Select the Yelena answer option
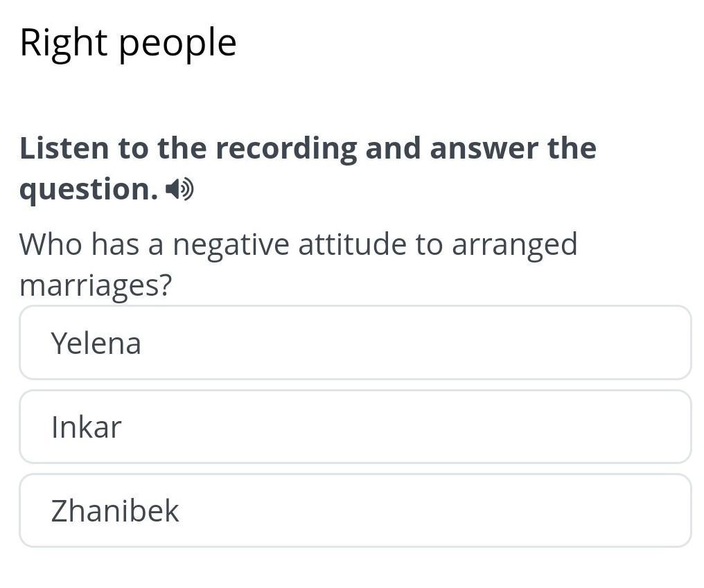 click(x=355, y=343)
